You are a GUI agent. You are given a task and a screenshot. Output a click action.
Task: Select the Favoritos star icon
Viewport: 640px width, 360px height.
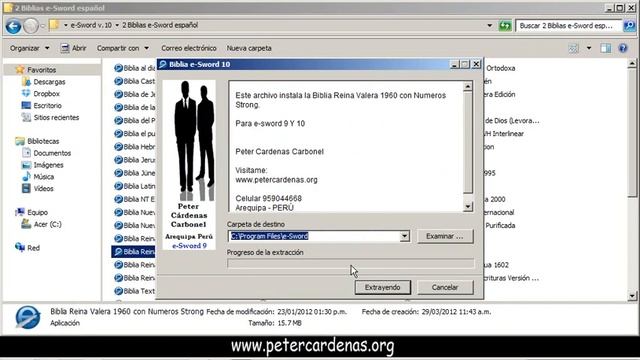[x=20, y=70]
